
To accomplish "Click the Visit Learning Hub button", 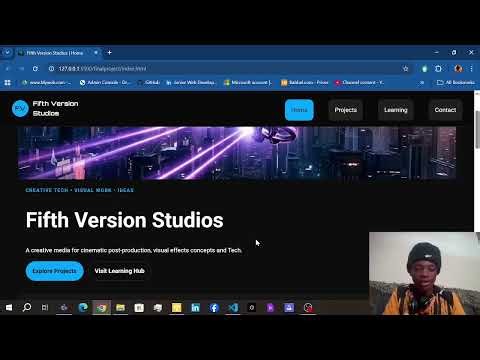I will (119, 271).
